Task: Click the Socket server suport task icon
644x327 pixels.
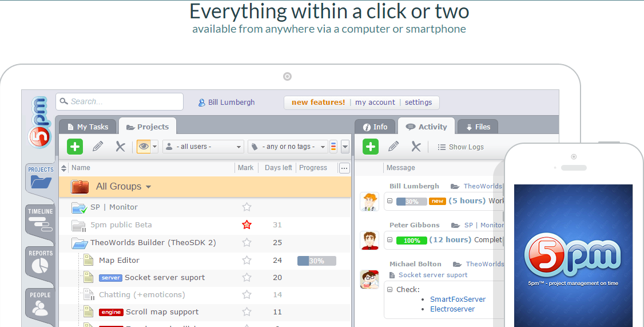Action: [x=88, y=277]
